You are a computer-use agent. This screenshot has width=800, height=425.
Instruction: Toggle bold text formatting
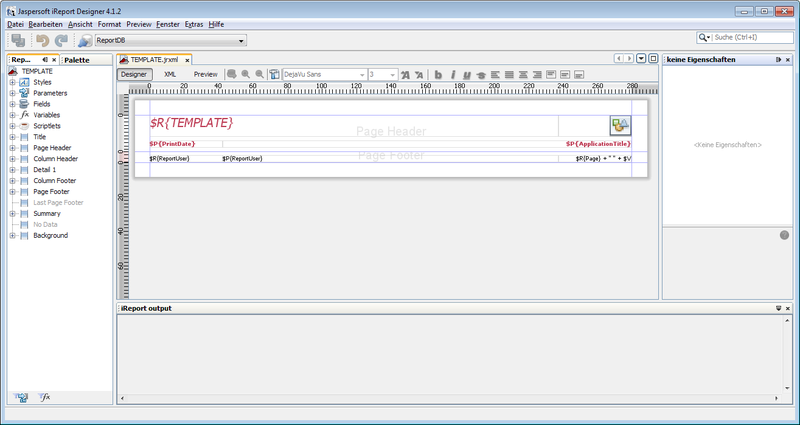pyautogui.click(x=438, y=74)
